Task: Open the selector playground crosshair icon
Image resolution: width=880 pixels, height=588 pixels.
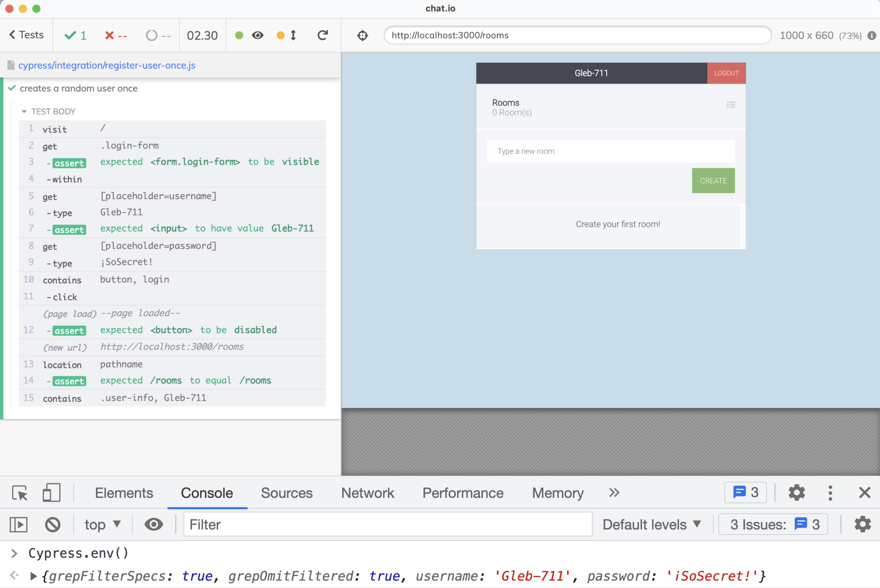Action: (363, 35)
